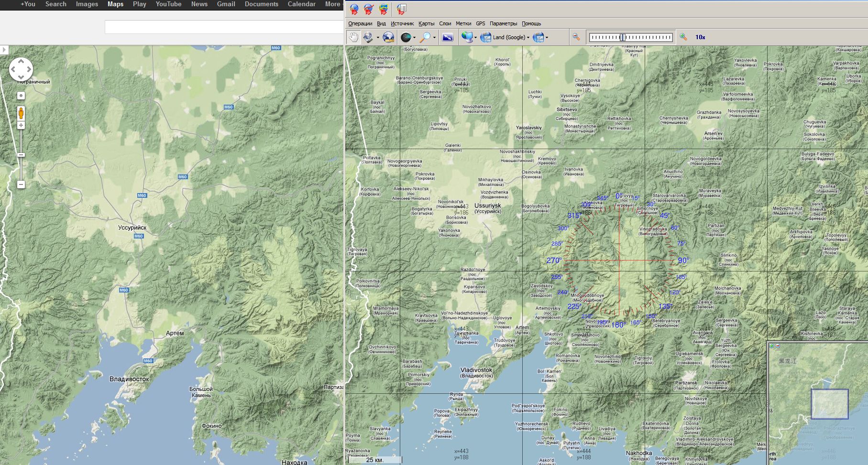
Task: Open the magnifier go-to dropdown arrow
Action: pyautogui.click(x=434, y=37)
